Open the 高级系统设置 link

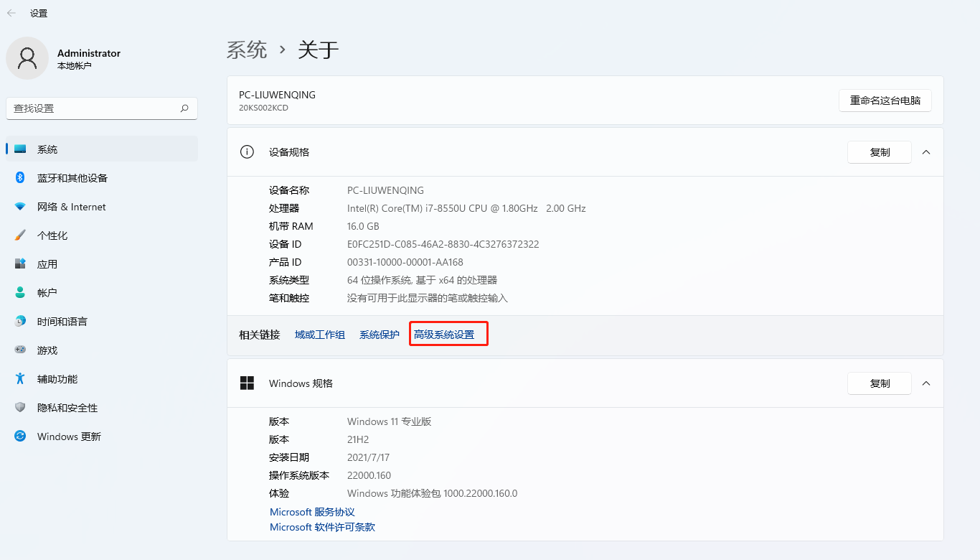(444, 335)
